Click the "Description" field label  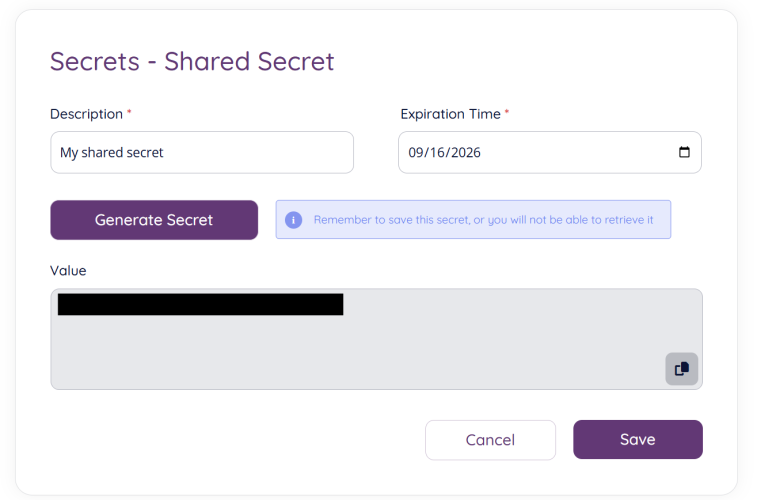point(86,114)
